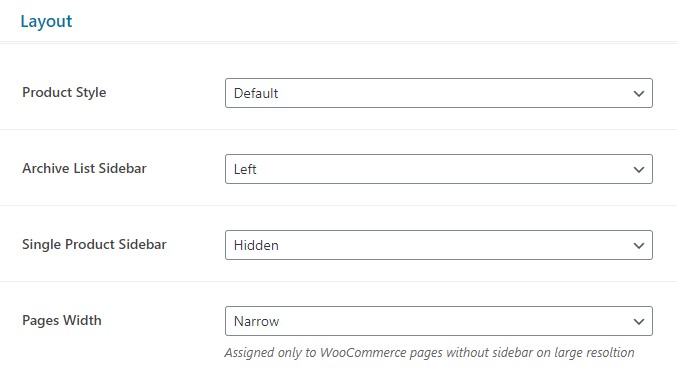The image size is (677, 384).
Task: Click the chevron arrow in Product Style select
Action: tap(639, 94)
